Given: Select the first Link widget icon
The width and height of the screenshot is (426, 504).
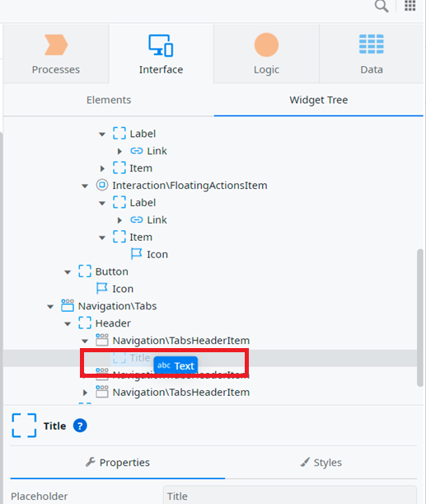Looking at the screenshot, I should pyautogui.click(x=137, y=151).
